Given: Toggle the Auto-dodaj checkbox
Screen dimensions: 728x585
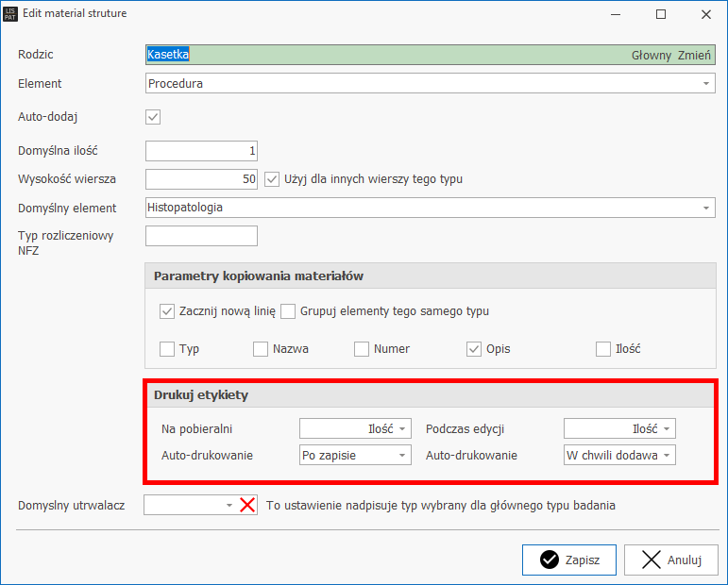Looking at the screenshot, I should (x=153, y=117).
